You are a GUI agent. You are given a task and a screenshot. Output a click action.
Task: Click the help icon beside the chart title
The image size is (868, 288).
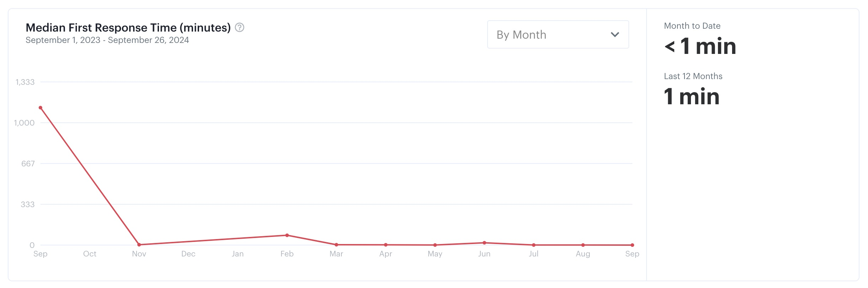pos(240,27)
